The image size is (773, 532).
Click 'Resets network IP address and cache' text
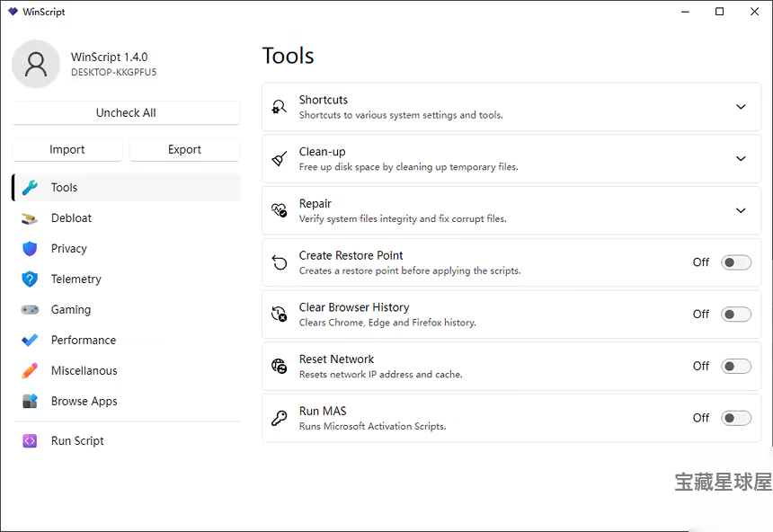tap(381, 374)
